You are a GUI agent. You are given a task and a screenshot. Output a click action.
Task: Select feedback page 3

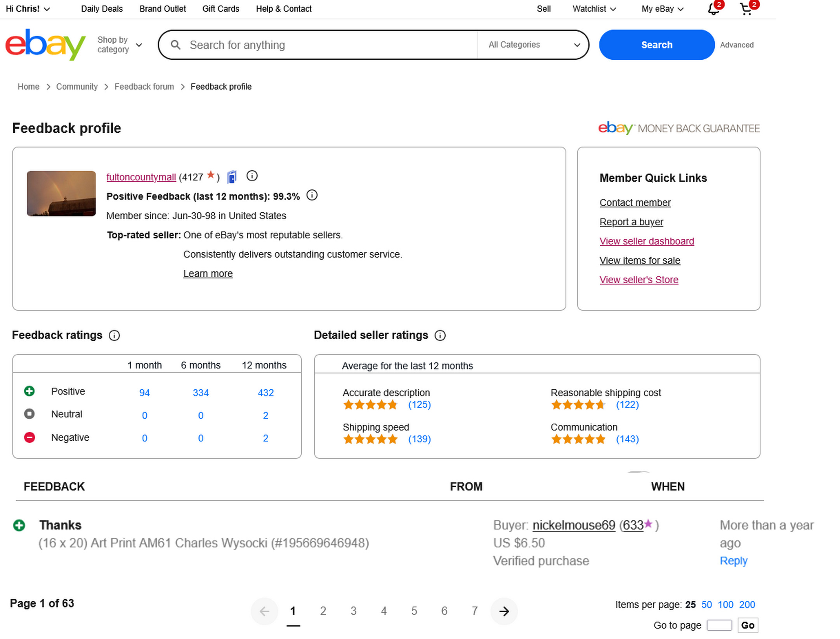click(x=353, y=611)
